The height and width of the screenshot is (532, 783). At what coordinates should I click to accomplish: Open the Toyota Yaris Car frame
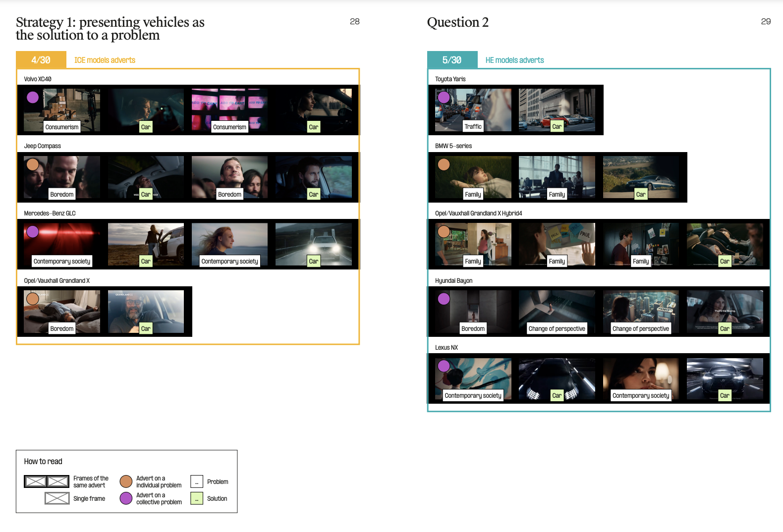(x=557, y=110)
